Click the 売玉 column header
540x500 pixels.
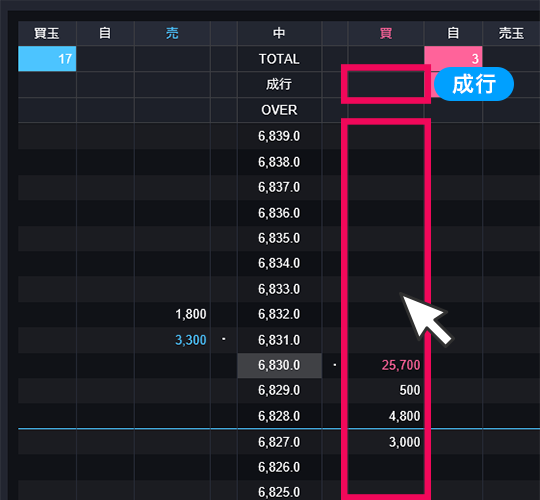(511, 33)
